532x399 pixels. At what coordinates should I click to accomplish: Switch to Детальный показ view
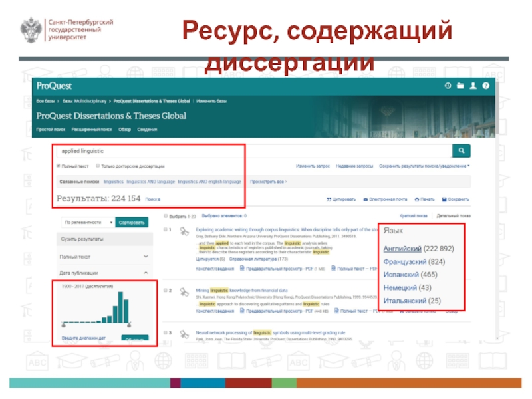pyautogui.click(x=454, y=215)
